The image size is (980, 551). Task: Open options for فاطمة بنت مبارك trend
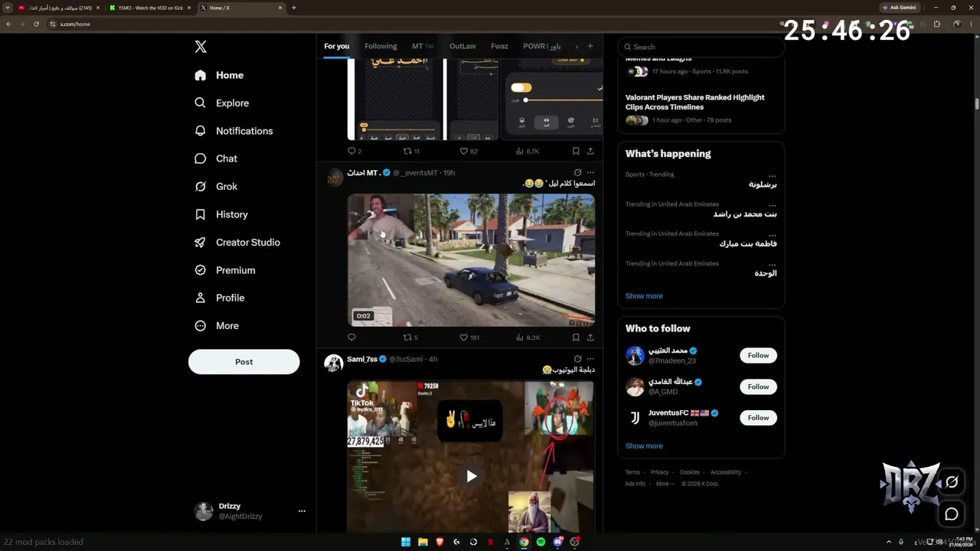click(773, 235)
